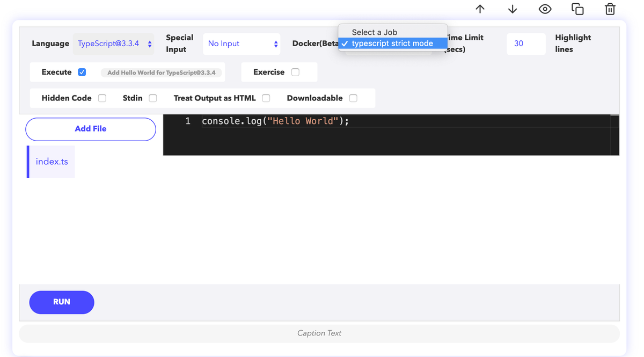Image resolution: width=644 pixels, height=357 pixels.
Task: Enable the Downloadable checkbox
Action: [x=353, y=98]
